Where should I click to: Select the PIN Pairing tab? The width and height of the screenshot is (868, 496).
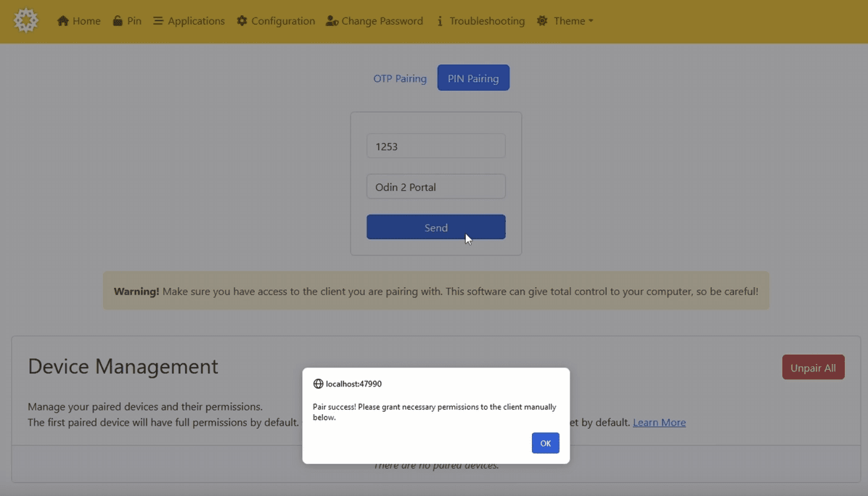(473, 78)
